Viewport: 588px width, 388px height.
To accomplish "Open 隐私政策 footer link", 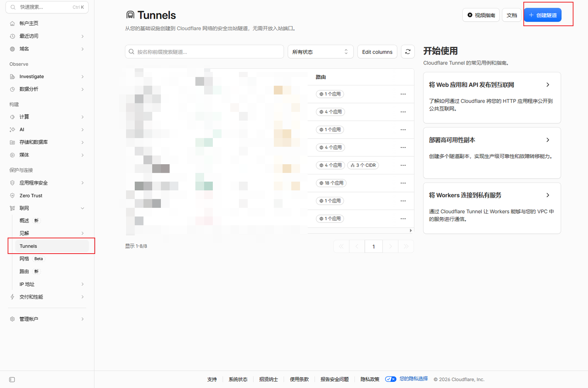I will (x=370, y=379).
